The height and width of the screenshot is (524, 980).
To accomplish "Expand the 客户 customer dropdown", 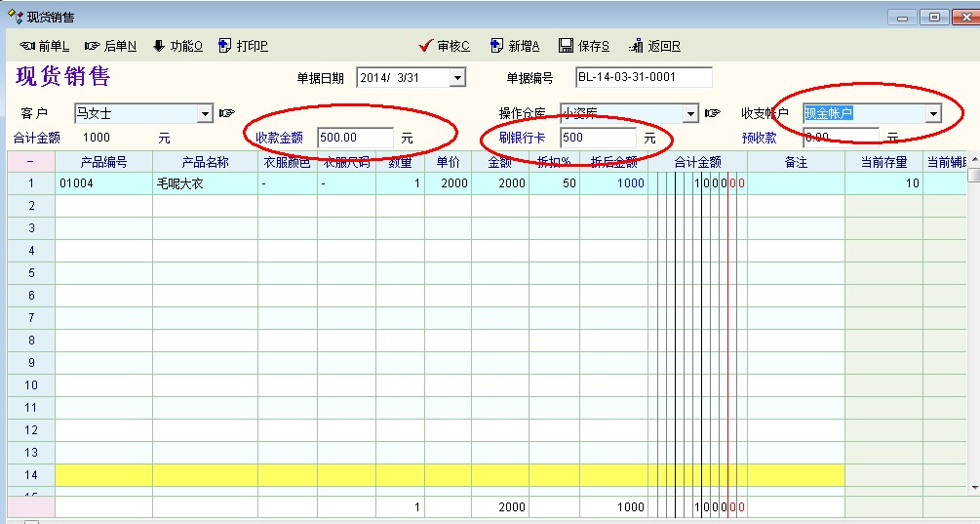I will point(205,114).
